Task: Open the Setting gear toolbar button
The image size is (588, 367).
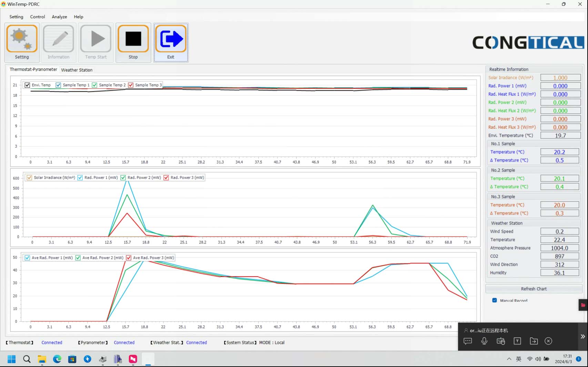Action: pos(22,43)
